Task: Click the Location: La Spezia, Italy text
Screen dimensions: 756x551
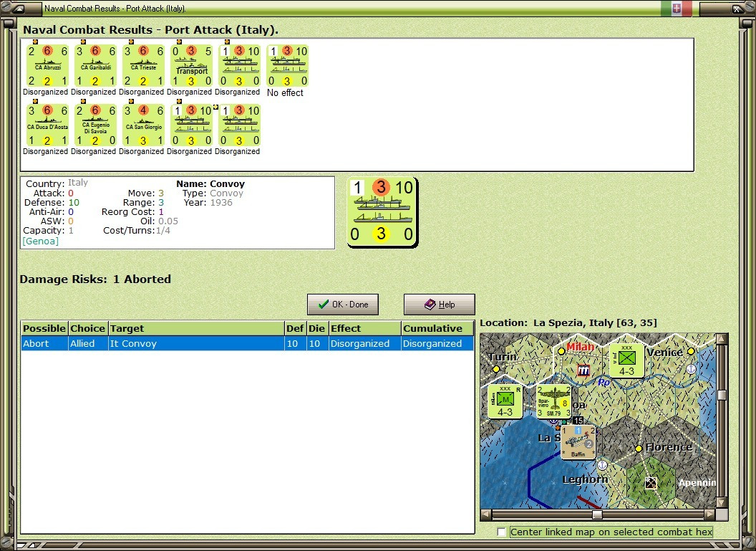Action: tap(568, 322)
